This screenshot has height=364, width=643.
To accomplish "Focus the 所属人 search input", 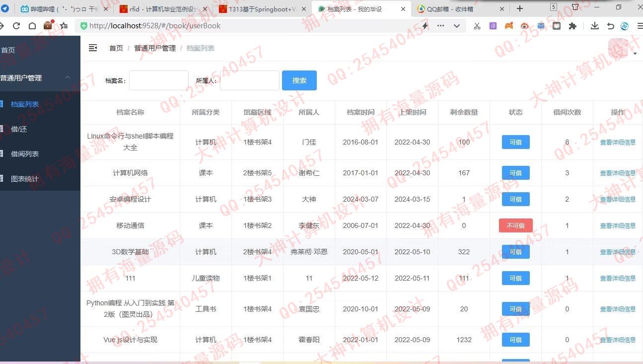I will pos(250,80).
